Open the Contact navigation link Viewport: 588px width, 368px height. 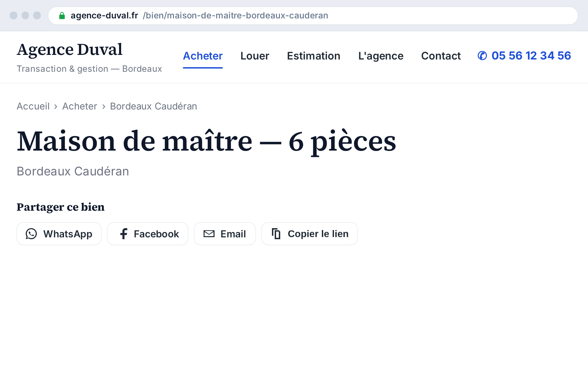click(441, 56)
